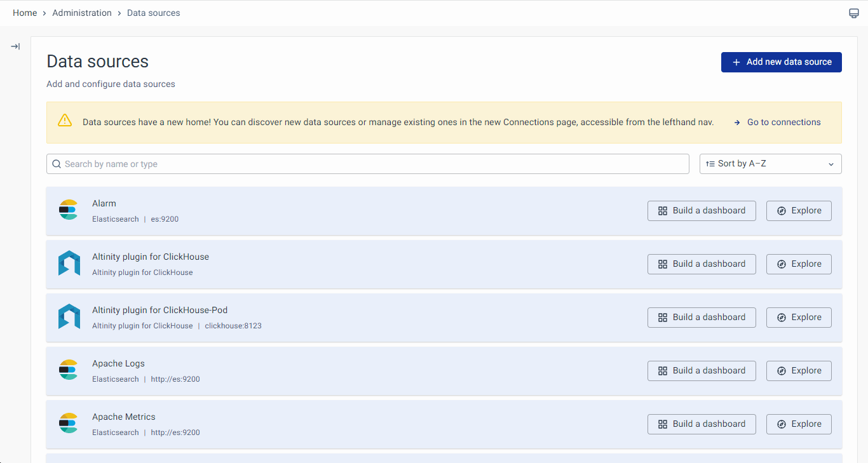Build a dashboard for Apache Metrics
The image size is (868, 463).
pos(702,424)
